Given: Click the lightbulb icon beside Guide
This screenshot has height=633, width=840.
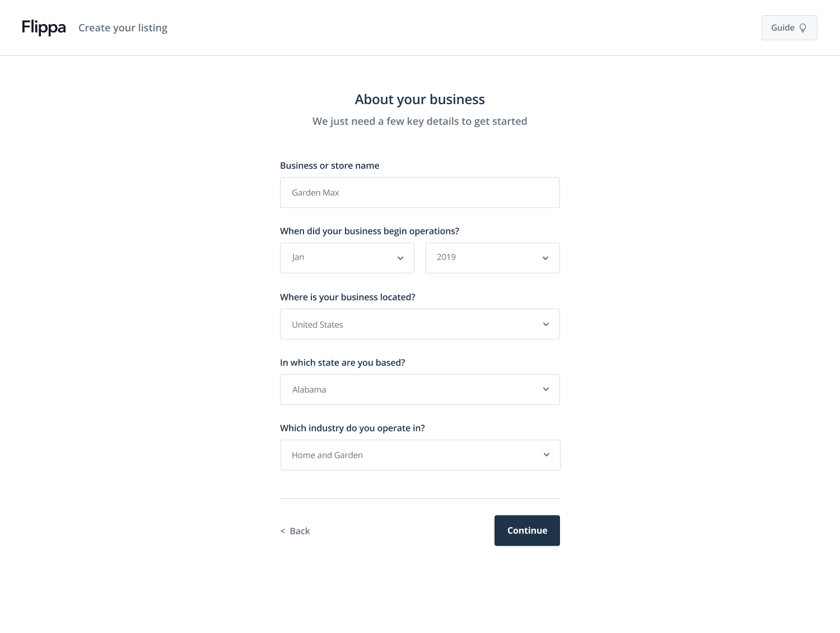Looking at the screenshot, I should click(x=802, y=28).
